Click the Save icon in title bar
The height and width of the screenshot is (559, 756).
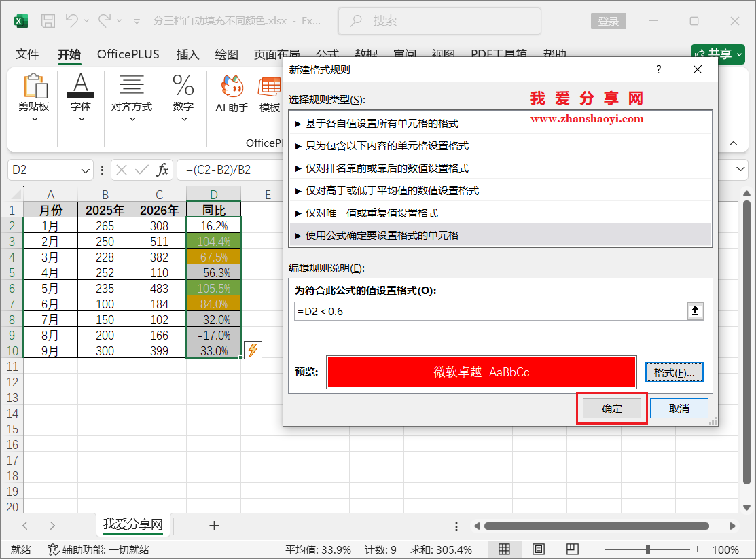coord(48,21)
